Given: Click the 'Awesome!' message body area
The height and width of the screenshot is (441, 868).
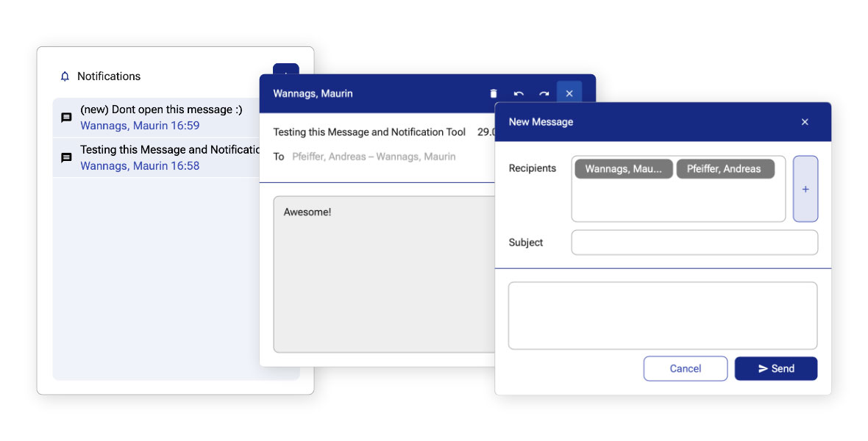Looking at the screenshot, I should tap(384, 274).
